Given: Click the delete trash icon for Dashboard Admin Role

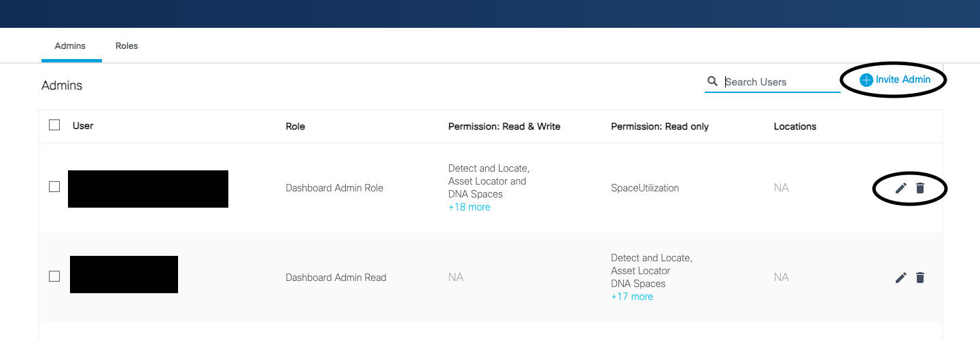Looking at the screenshot, I should pyautogui.click(x=920, y=188).
